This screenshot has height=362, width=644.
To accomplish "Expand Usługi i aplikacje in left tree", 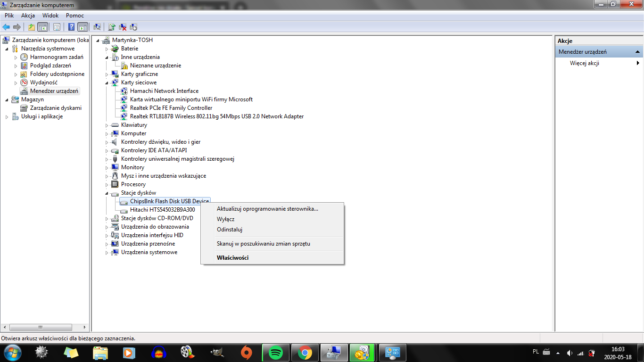I will [7, 116].
